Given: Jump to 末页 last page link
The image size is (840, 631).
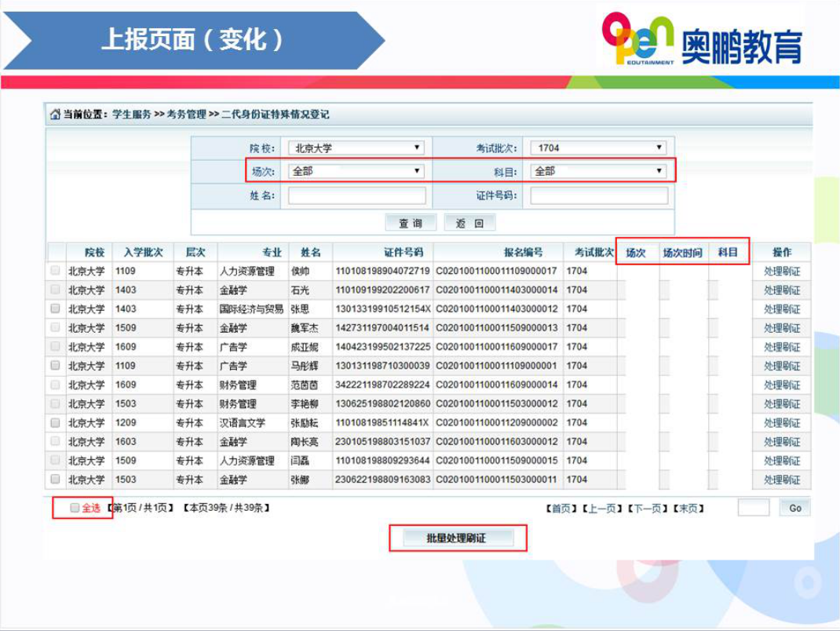Looking at the screenshot, I should point(688,509).
